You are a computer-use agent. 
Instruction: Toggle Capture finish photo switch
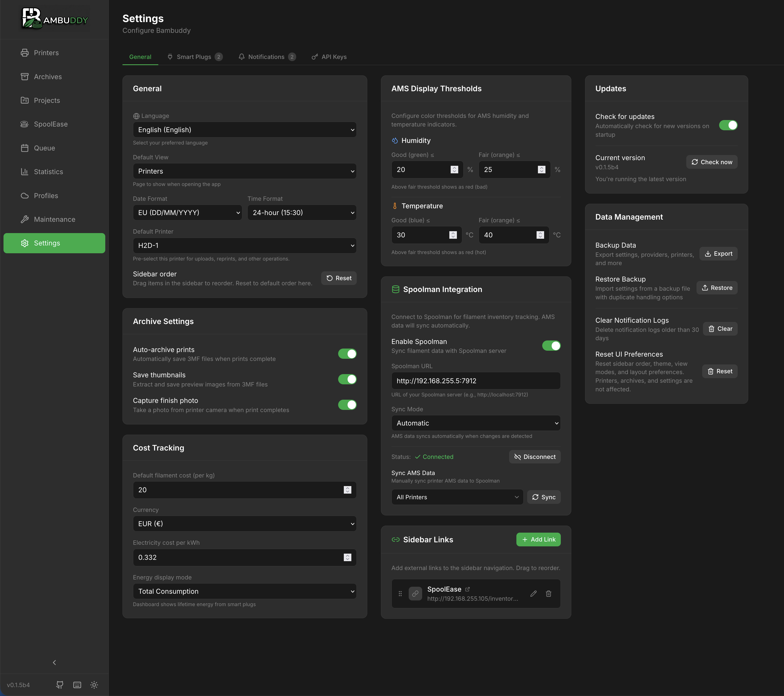tap(347, 405)
